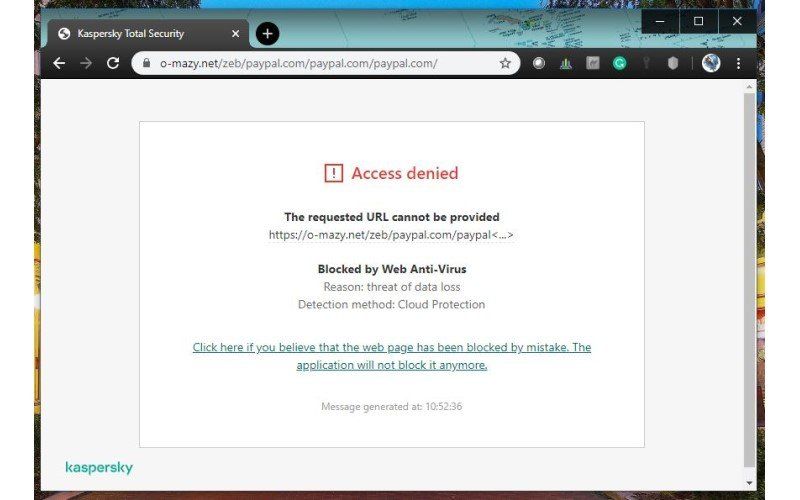This screenshot has width=800, height=500.
Task: Open the green Grammarly extension
Action: (x=619, y=63)
